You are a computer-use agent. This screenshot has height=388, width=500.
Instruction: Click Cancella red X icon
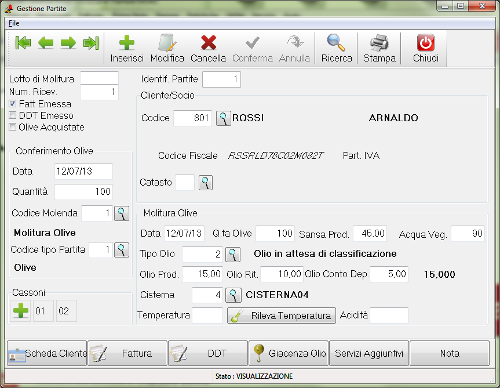[x=208, y=43]
